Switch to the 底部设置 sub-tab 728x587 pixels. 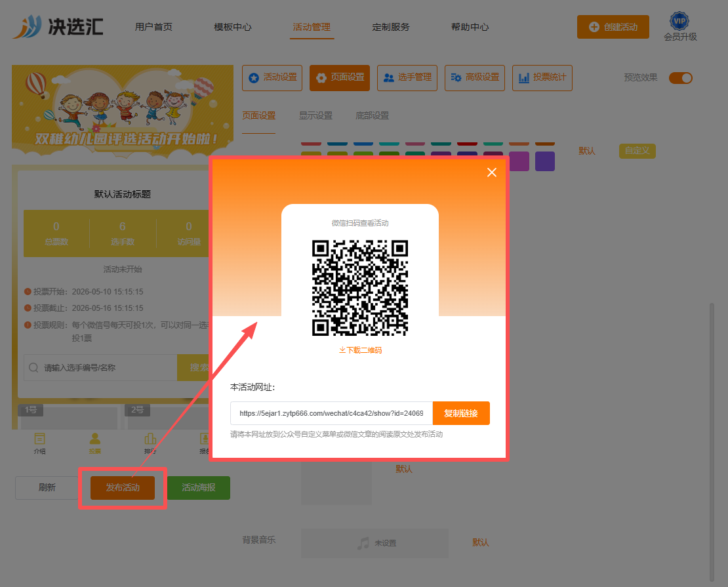pyautogui.click(x=373, y=115)
